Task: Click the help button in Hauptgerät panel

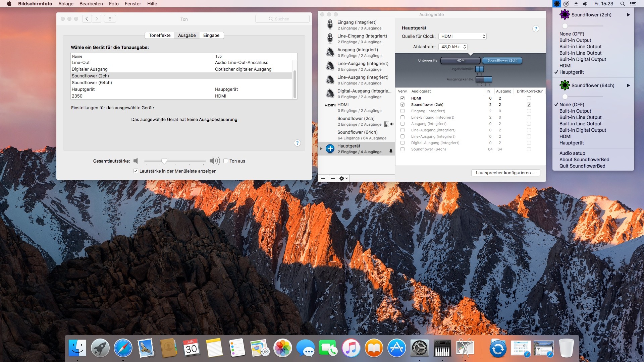Action: coord(536,29)
